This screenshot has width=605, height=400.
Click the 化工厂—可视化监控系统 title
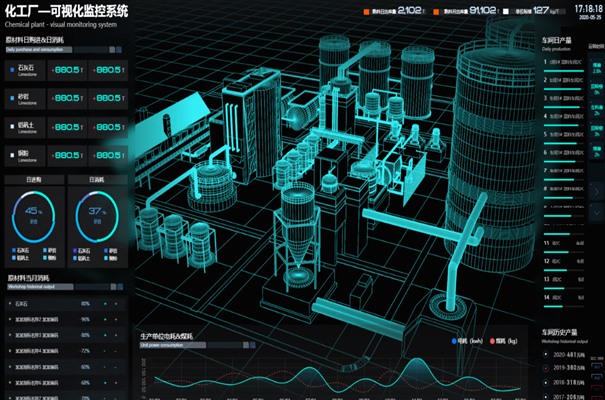(x=66, y=11)
